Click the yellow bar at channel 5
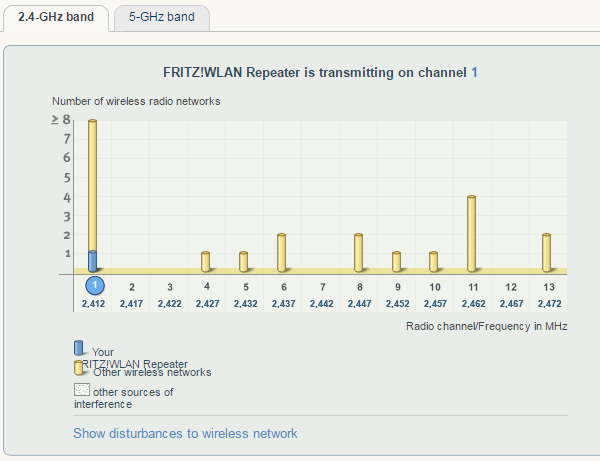This screenshot has height=461, width=600. point(244,262)
